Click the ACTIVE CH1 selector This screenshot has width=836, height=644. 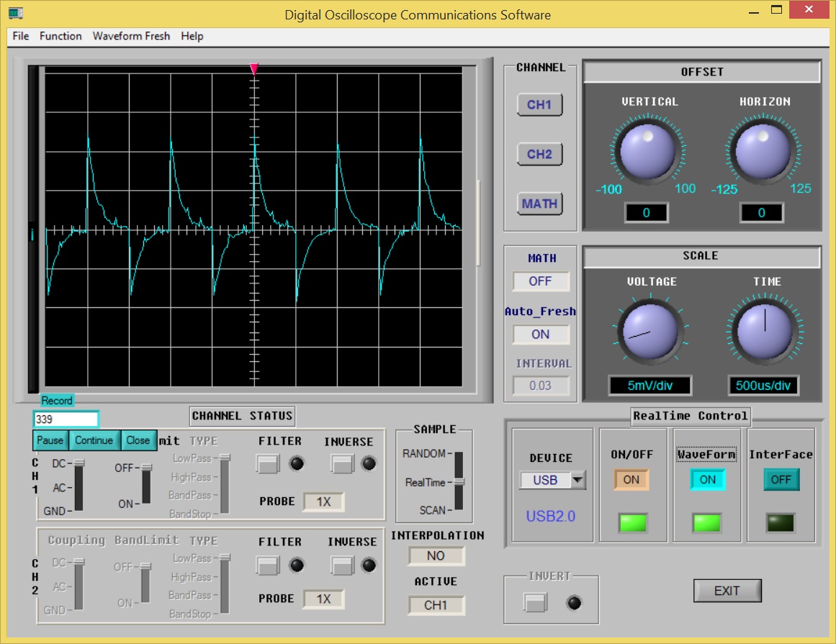click(x=436, y=606)
